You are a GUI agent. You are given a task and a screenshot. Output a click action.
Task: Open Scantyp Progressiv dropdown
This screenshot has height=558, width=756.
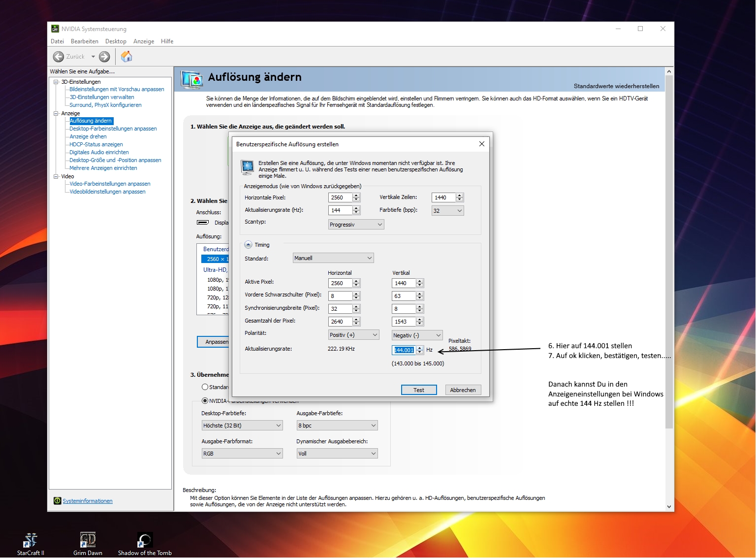356,224
